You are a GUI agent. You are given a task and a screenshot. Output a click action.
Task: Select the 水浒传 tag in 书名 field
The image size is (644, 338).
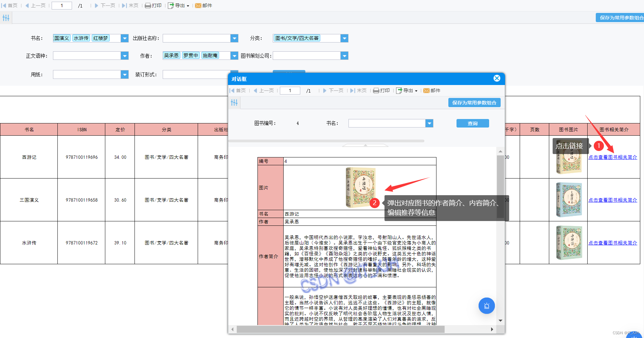(x=81, y=38)
